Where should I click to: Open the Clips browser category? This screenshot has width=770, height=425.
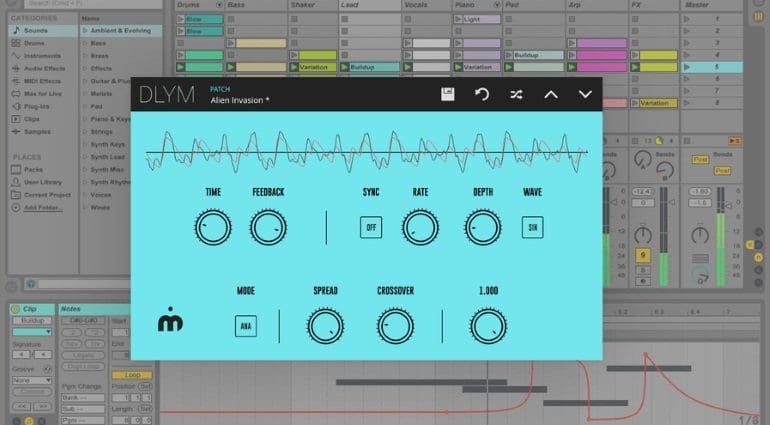coord(42,119)
